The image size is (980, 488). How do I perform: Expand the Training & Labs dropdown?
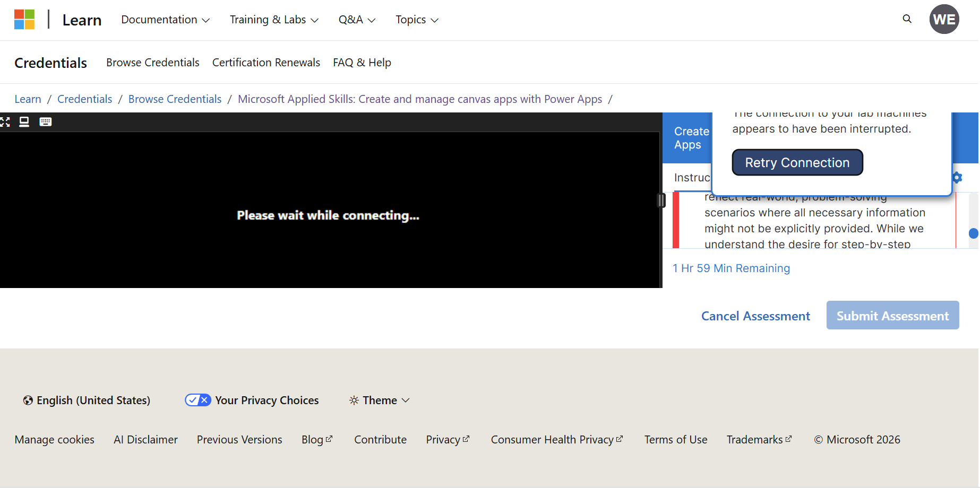coord(274,20)
